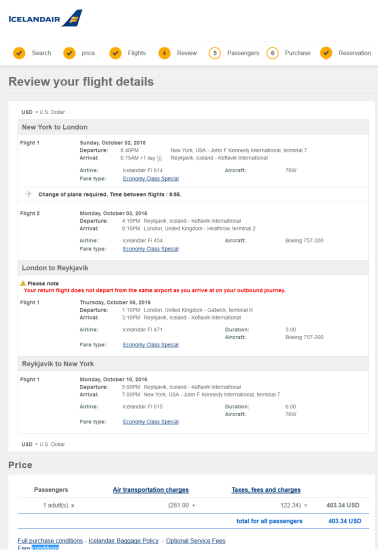Click the info icon beside +1 day arrival

[x=160, y=158]
